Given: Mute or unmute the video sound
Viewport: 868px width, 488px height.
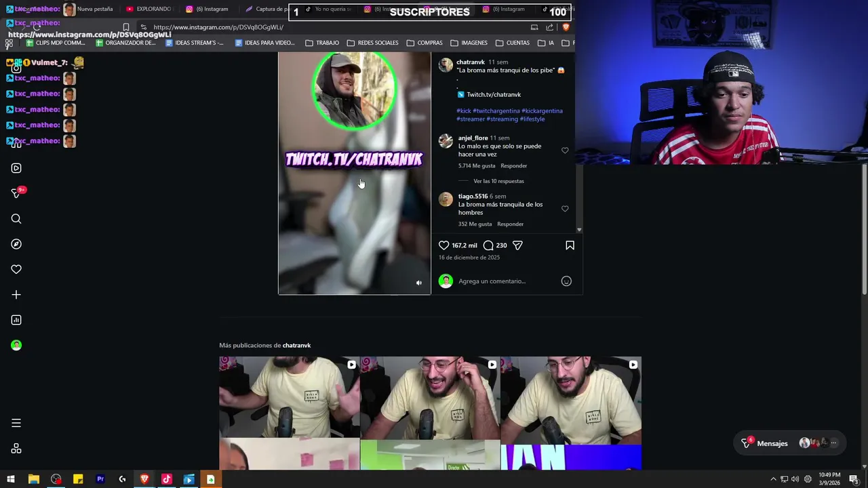Looking at the screenshot, I should pos(419,283).
